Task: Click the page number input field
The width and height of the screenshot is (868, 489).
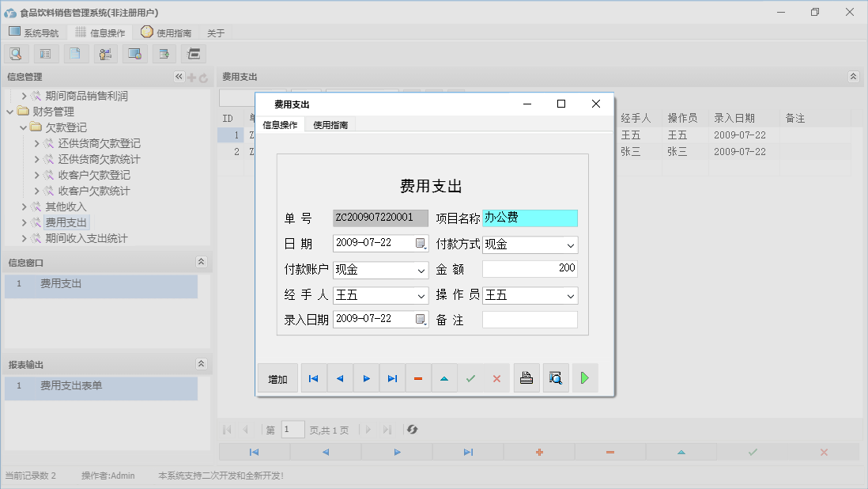Action: coord(292,429)
